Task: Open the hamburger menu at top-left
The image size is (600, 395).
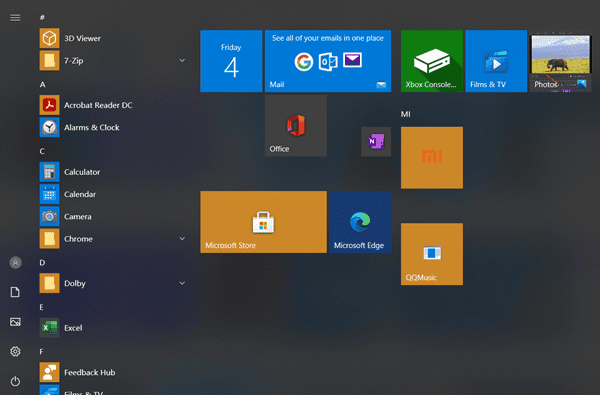Action: tap(15, 18)
